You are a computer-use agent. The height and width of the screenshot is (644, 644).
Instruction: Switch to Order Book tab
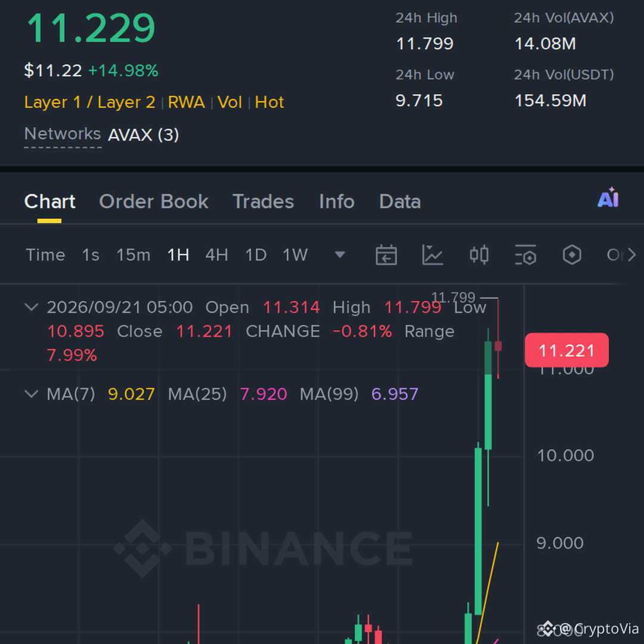click(154, 202)
